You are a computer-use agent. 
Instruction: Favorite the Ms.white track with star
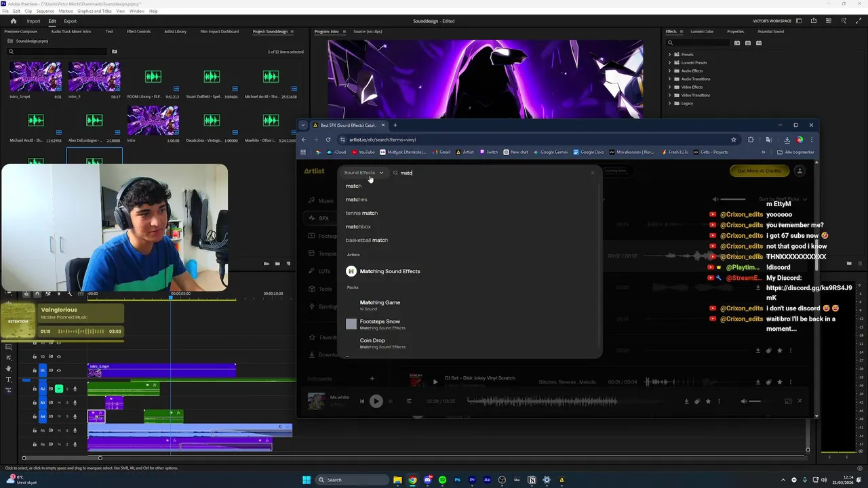pyautogui.click(x=708, y=401)
